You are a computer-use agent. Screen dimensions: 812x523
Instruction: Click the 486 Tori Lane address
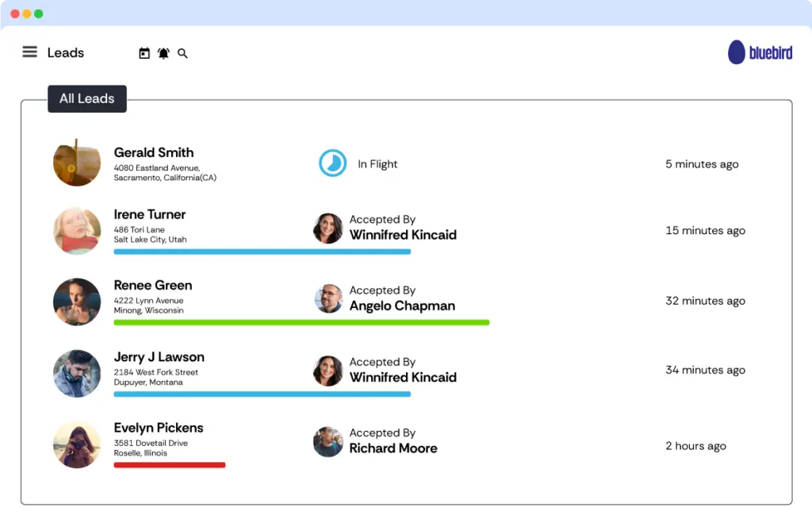coord(150,234)
